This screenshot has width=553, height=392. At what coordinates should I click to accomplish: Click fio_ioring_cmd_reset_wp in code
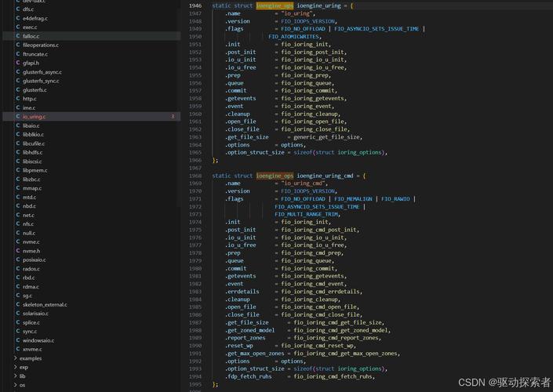tap(317, 346)
